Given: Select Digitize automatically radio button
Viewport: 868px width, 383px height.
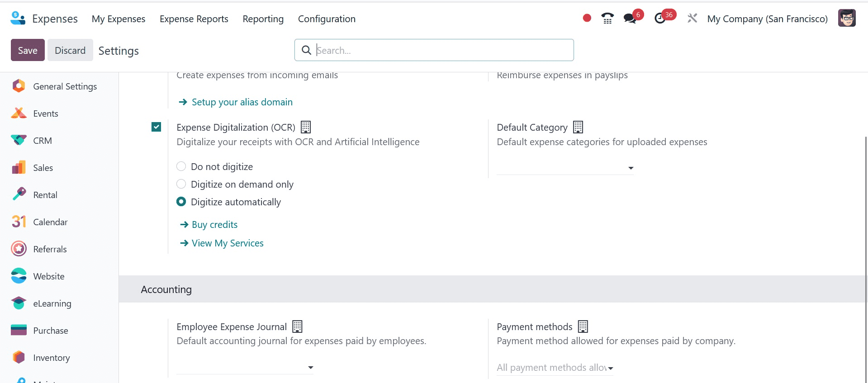Looking at the screenshot, I should click(x=181, y=202).
